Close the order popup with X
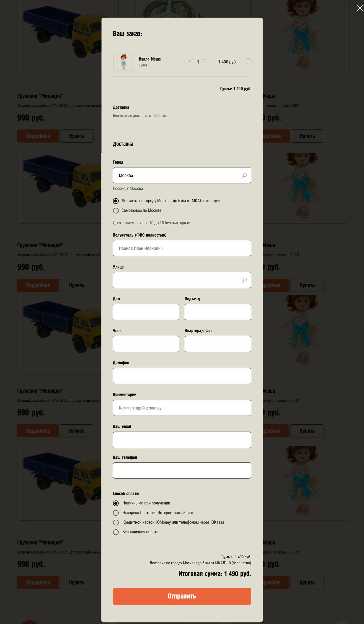The height and width of the screenshot is (624, 364). click(x=359, y=8)
